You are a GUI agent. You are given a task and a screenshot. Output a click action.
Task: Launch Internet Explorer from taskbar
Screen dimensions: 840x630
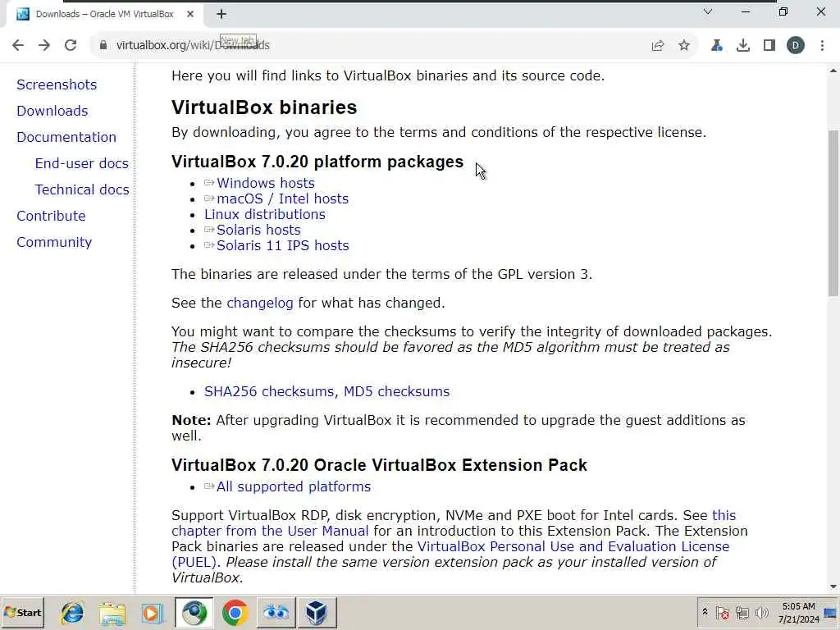(72, 613)
